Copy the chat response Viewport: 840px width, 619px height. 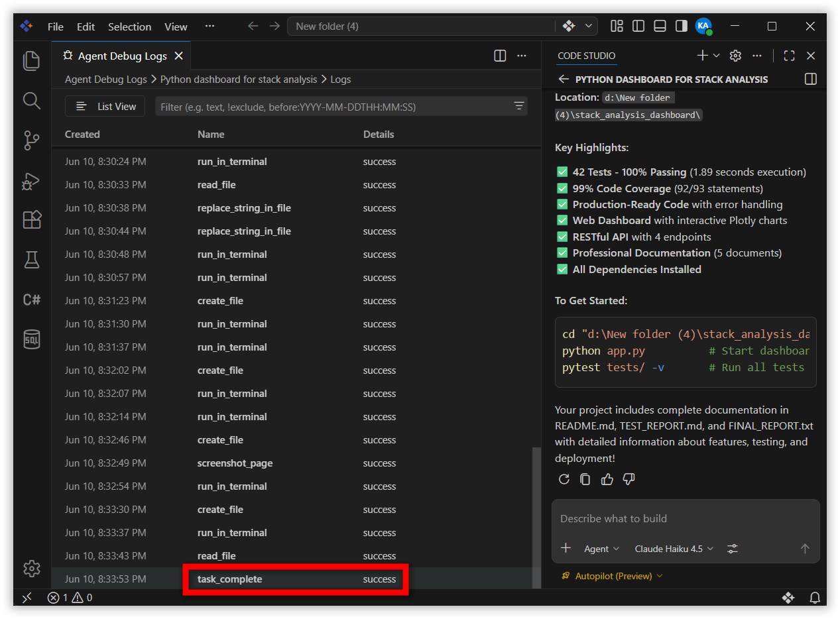coord(585,479)
